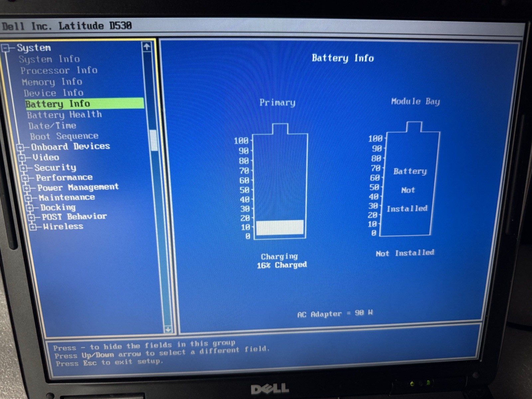This screenshot has height=399, width=532.
Task: Select the POST Behavior label
Action: 74,217
